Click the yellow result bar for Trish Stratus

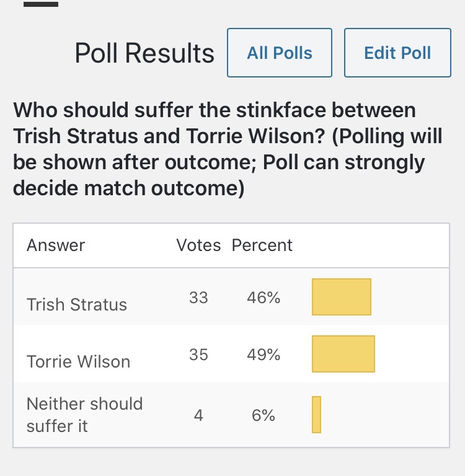coord(341,297)
